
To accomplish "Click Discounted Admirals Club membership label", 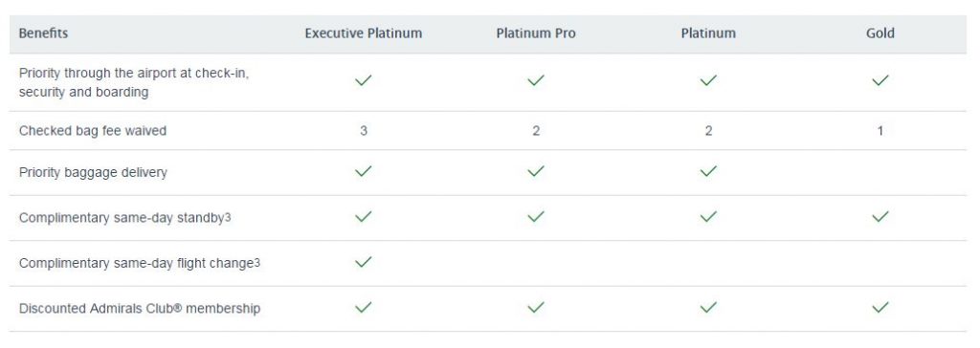I will [140, 309].
